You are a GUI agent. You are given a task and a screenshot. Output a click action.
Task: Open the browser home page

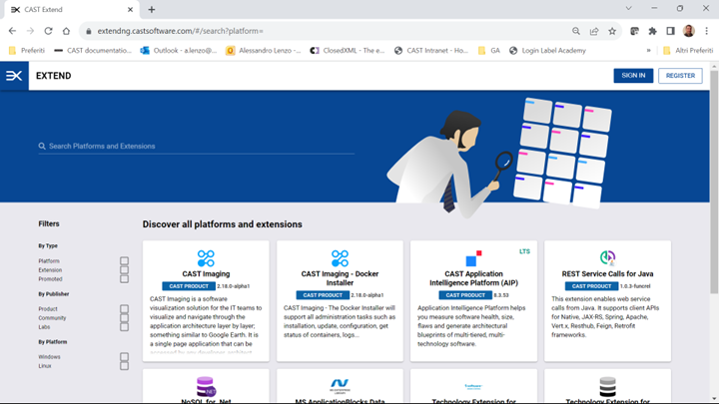coord(66,31)
